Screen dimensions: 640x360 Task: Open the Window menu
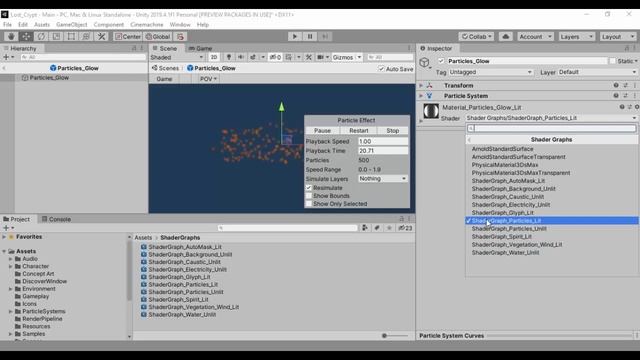click(180, 24)
